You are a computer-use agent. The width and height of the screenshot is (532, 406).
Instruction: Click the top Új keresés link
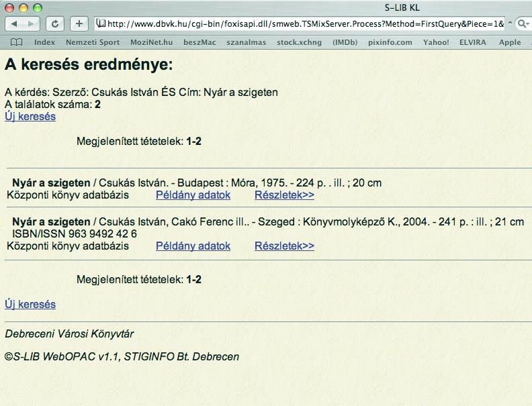pyautogui.click(x=30, y=117)
